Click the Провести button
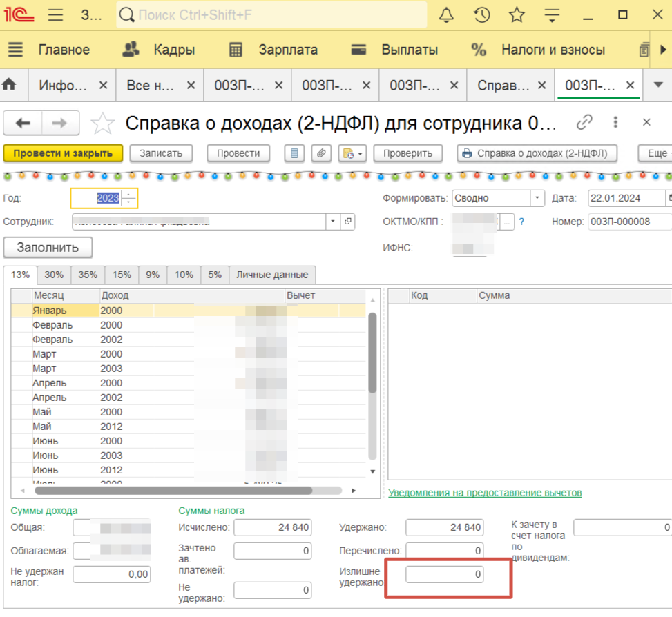 coord(238,153)
